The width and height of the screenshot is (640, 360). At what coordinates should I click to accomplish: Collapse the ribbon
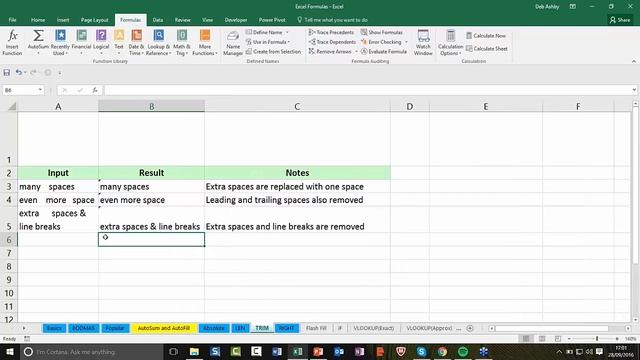633,61
